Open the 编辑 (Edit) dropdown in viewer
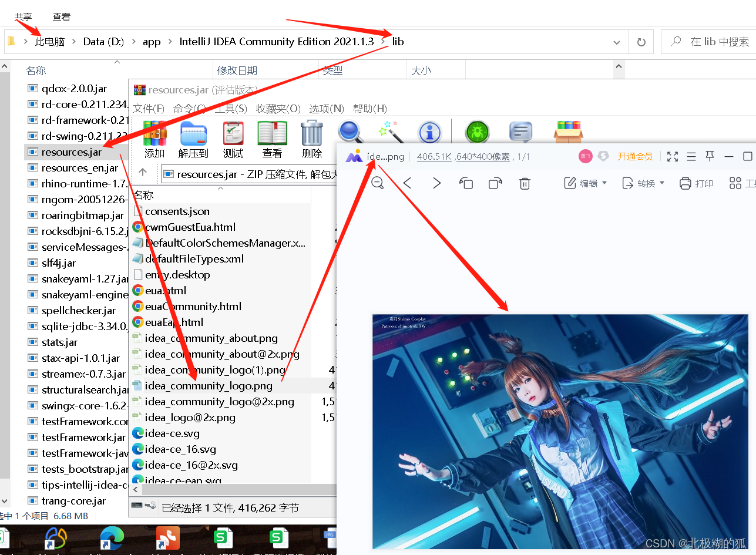 586,183
